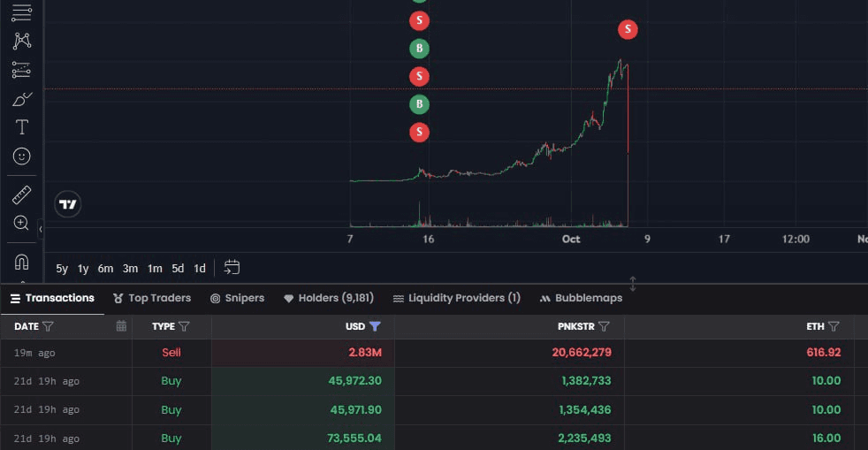Select the forecasting and measurement tool
Image resolution: width=868 pixels, height=450 pixels.
click(21, 71)
